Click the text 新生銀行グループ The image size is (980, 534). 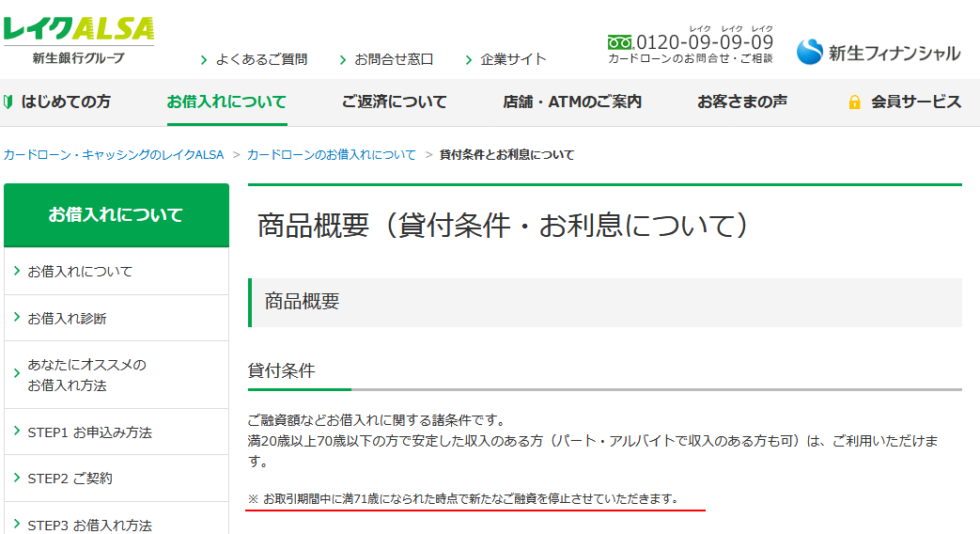[79, 58]
